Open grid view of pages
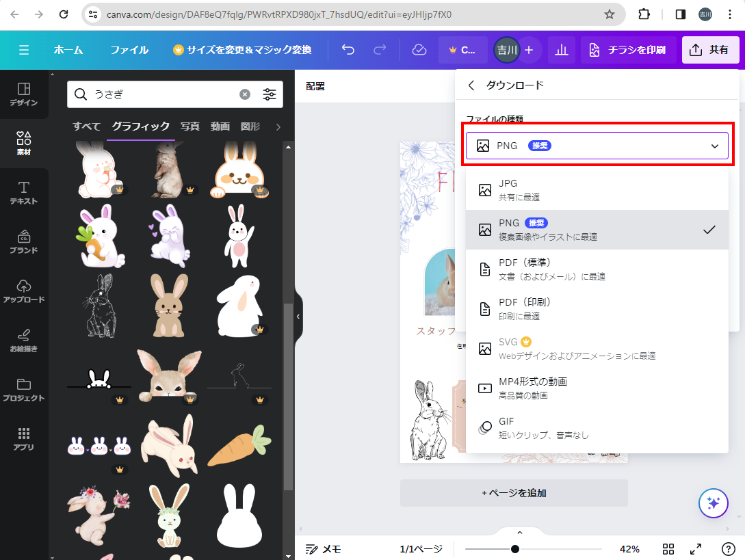This screenshot has height=560, width=745. [x=668, y=549]
